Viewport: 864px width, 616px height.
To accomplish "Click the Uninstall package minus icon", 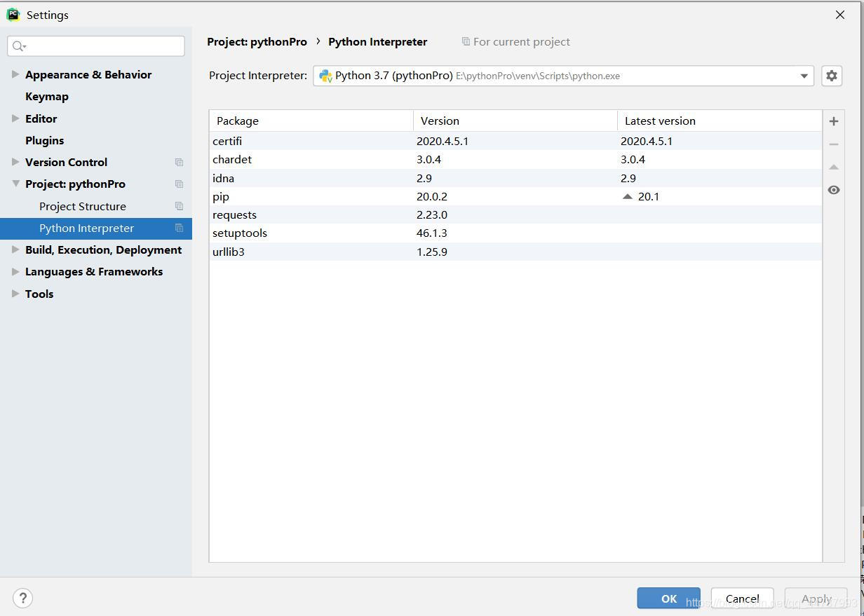I will (x=833, y=144).
